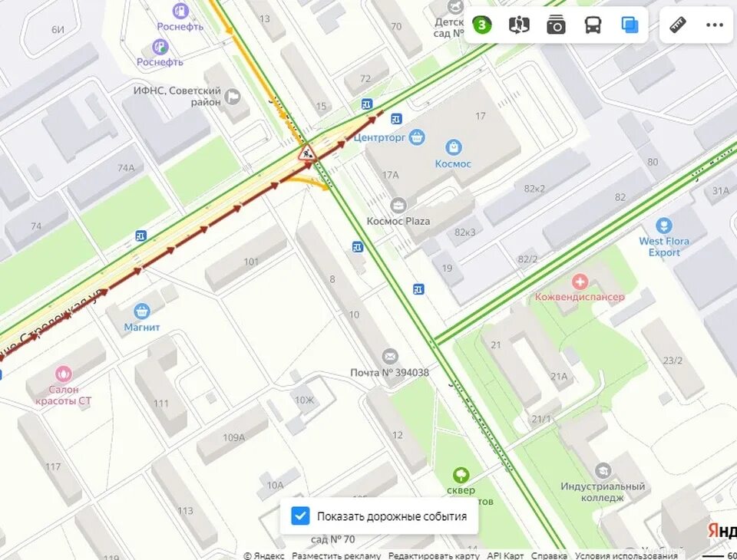This screenshot has height=560, width=737.
Task: Toggle the traffic level 3 indicator
Action: [x=482, y=25]
